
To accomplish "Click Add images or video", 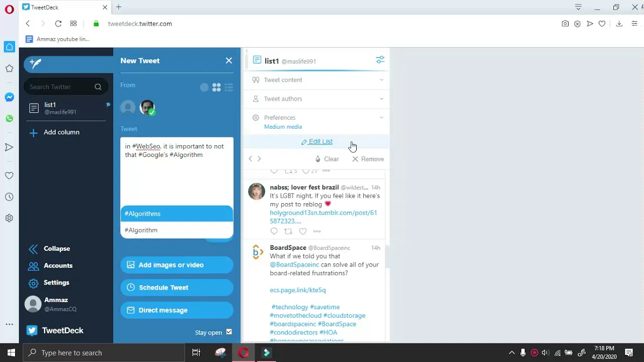I will click(177, 265).
